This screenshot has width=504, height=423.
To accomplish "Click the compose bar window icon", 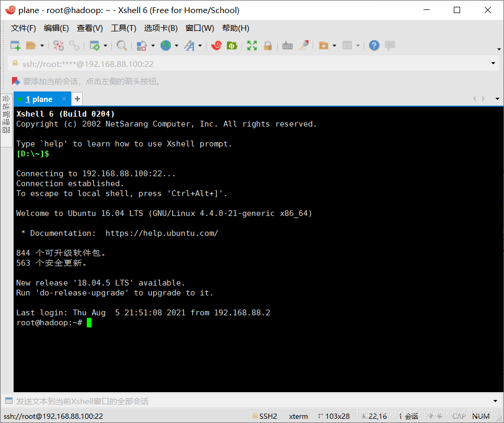I will pos(9,401).
